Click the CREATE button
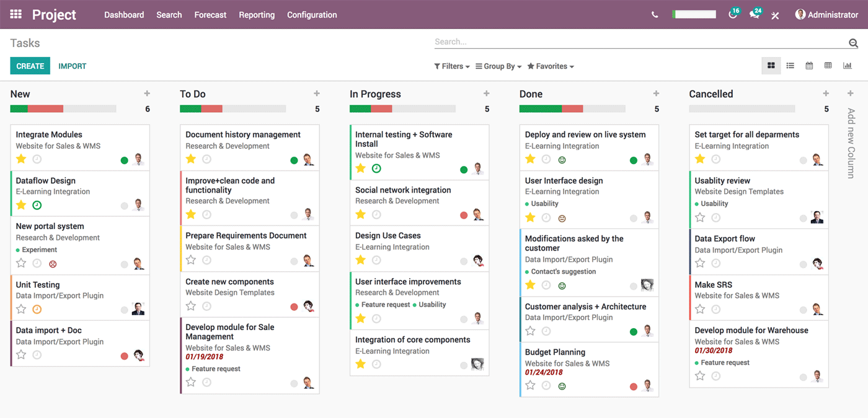Viewport: 868px width, 418px height. [x=30, y=65]
